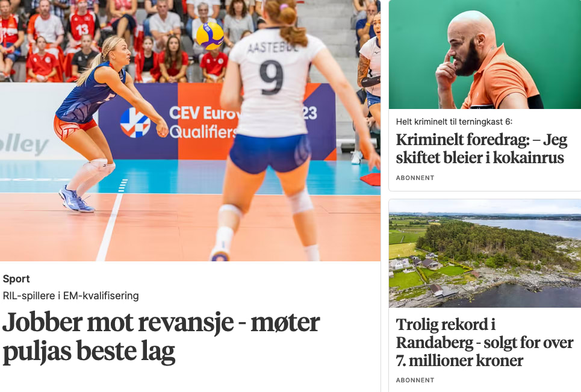This screenshot has height=392, width=581.
Task: Click the CEV round logo on the banner
Action: point(135,123)
